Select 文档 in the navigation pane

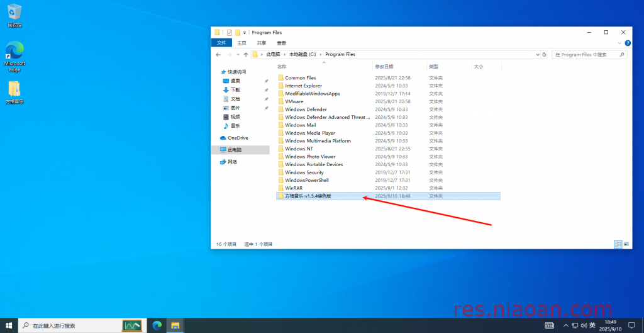tap(235, 99)
